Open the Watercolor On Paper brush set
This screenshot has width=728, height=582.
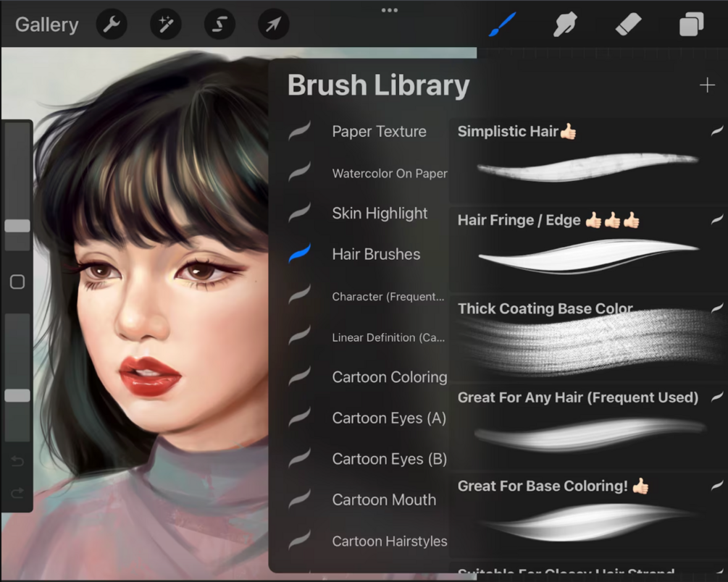click(390, 173)
